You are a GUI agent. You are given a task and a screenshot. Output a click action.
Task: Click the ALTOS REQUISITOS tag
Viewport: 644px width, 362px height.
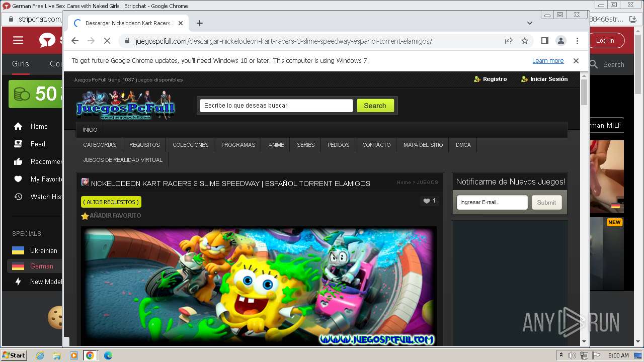pos(111,202)
